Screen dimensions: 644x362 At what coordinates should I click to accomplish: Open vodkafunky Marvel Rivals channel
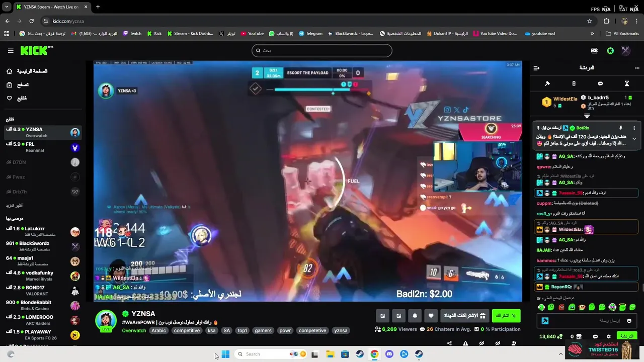coord(43,276)
